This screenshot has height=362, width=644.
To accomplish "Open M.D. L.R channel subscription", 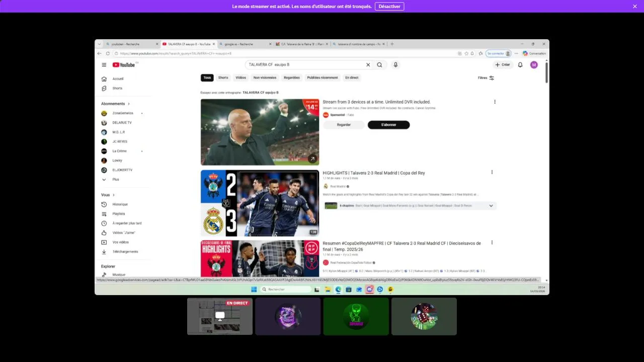I will click(119, 132).
